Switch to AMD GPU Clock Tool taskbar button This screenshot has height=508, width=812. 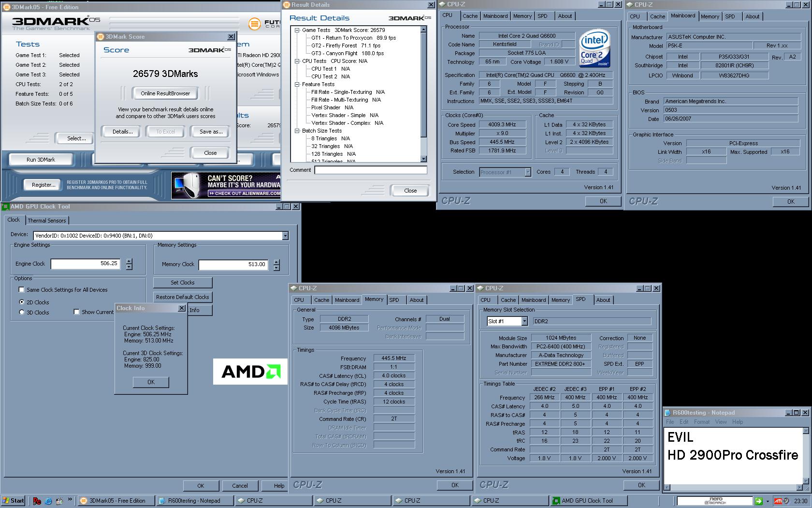588,501
